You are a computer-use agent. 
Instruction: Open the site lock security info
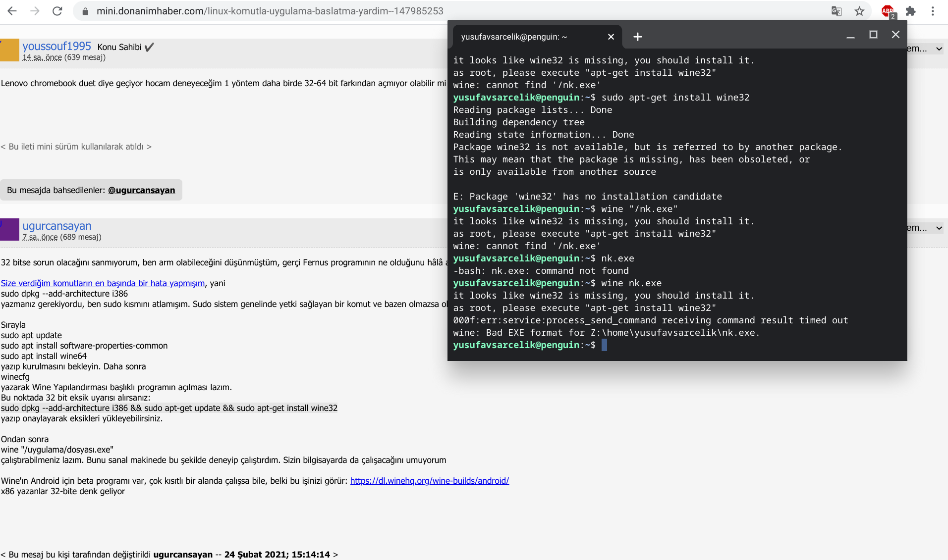click(85, 11)
